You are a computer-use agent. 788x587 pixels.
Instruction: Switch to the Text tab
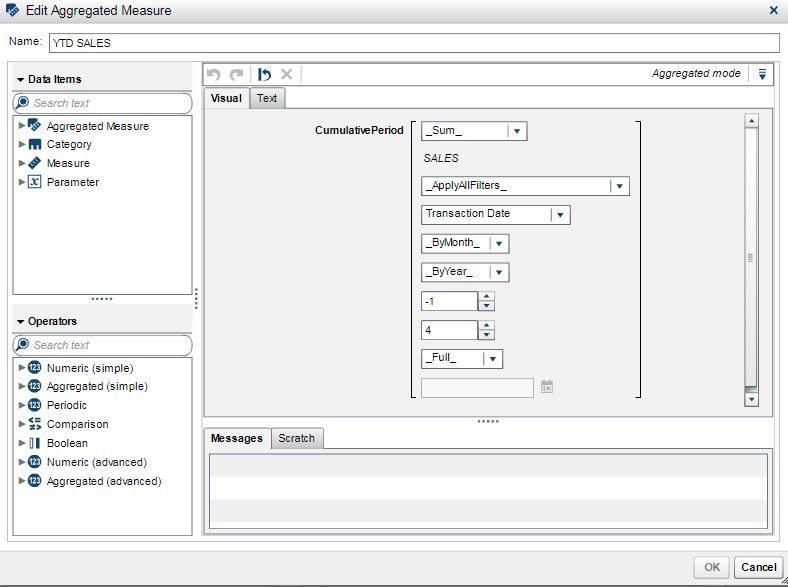[267, 98]
